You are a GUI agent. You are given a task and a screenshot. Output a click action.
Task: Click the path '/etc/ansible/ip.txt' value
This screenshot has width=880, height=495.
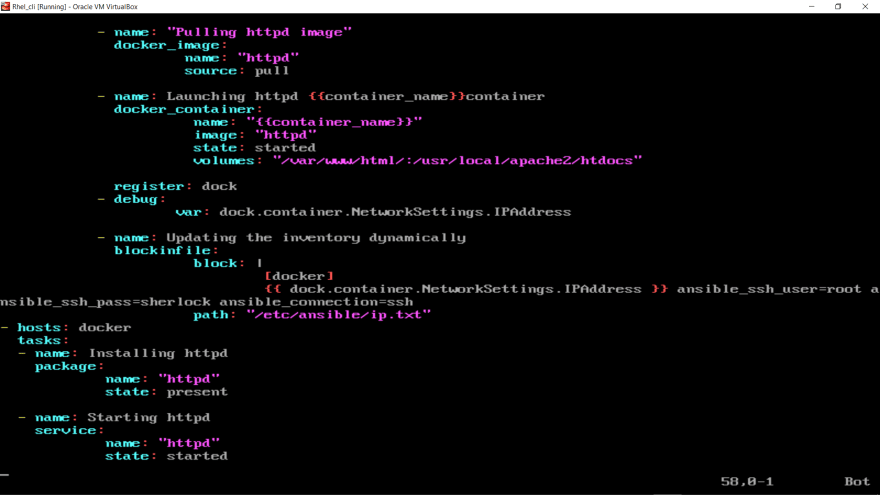[338, 315]
